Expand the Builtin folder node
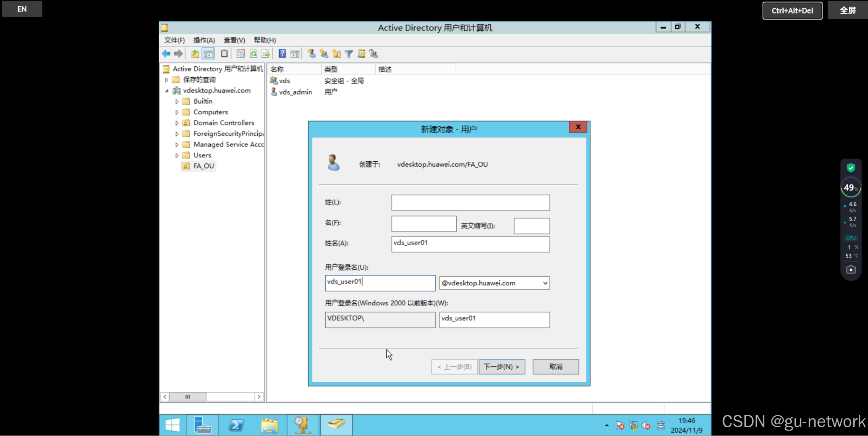Screen dimensions: 868x436 [177, 102]
